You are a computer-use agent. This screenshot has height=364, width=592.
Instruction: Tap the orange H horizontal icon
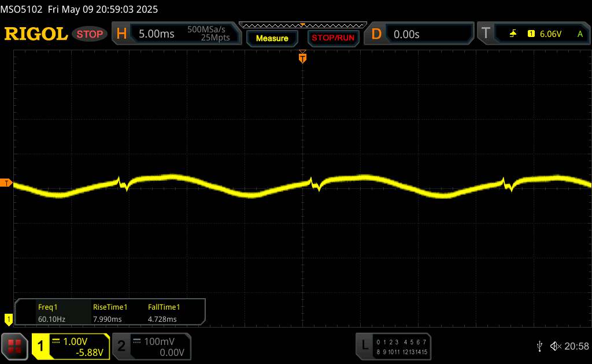click(121, 34)
